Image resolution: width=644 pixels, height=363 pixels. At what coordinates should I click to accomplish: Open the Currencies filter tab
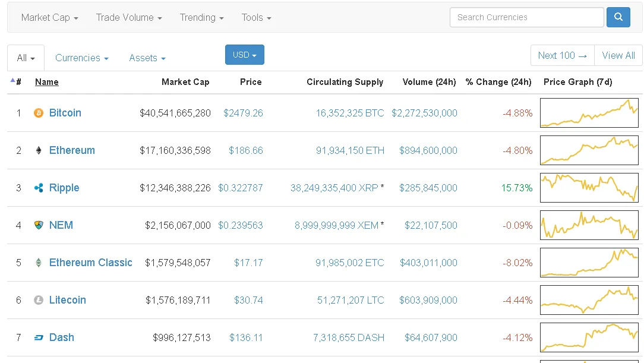coord(82,58)
